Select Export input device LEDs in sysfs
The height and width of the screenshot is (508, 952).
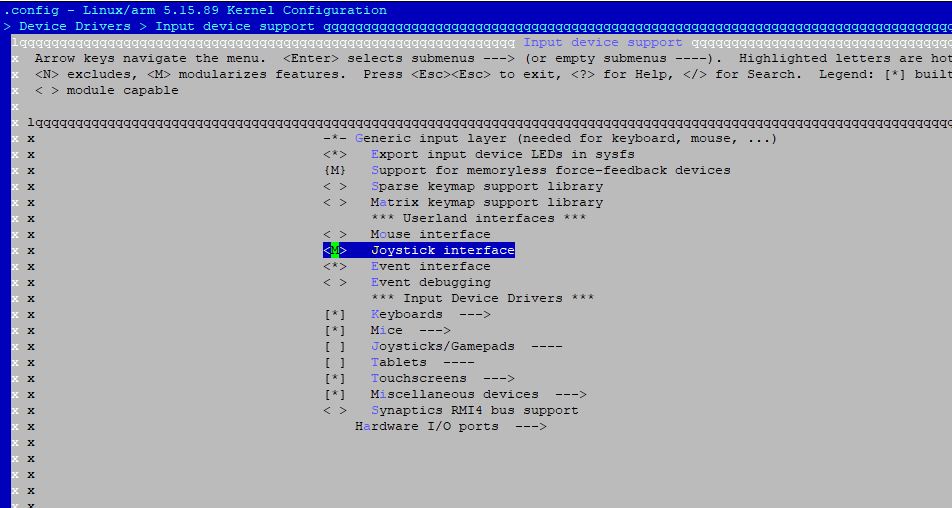502,154
